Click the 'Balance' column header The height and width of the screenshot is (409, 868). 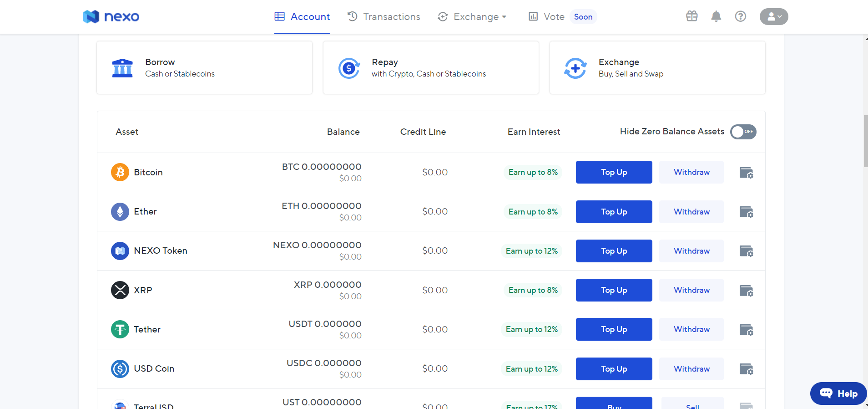(343, 132)
